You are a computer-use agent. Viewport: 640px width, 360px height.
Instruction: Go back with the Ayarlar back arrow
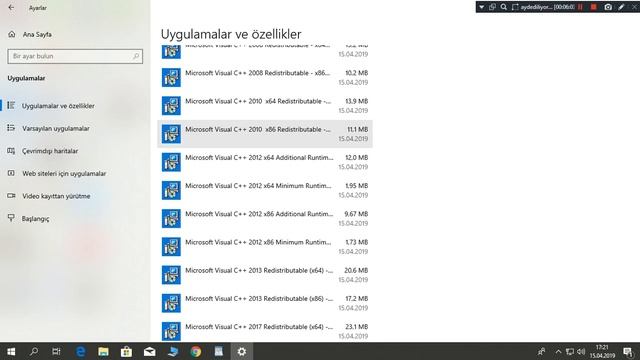[x=11, y=8]
